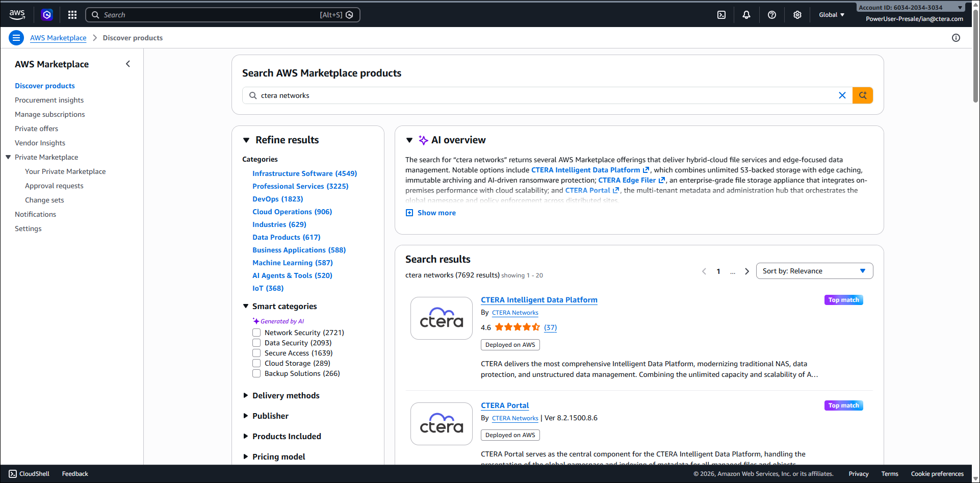The width and height of the screenshot is (980, 483).
Task: Open the CTERA Intelligent Data Platform result title
Action: point(539,300)
